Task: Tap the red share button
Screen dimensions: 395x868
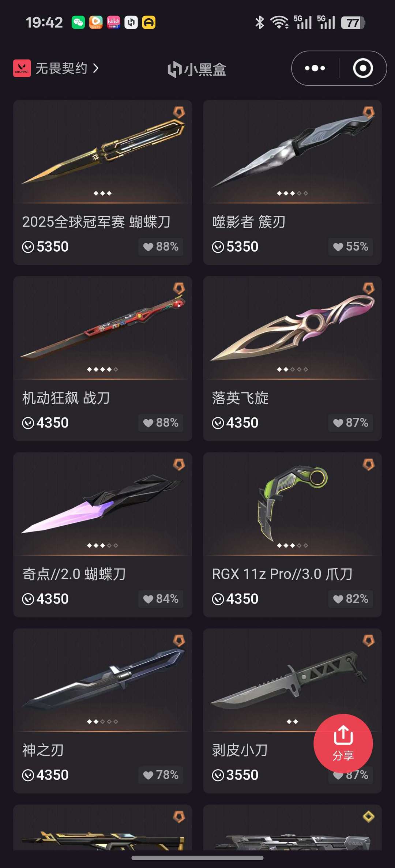Action: click(343, 744)
